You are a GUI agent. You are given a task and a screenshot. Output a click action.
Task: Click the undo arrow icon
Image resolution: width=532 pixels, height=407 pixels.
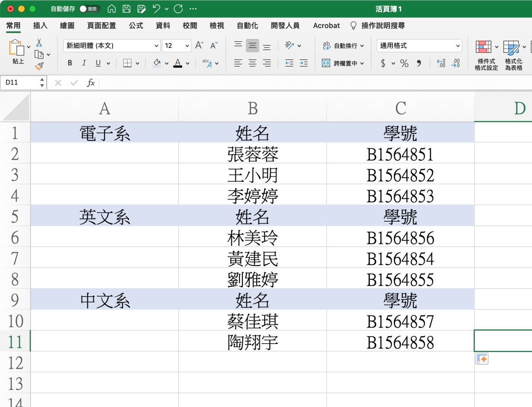[156, 9]
